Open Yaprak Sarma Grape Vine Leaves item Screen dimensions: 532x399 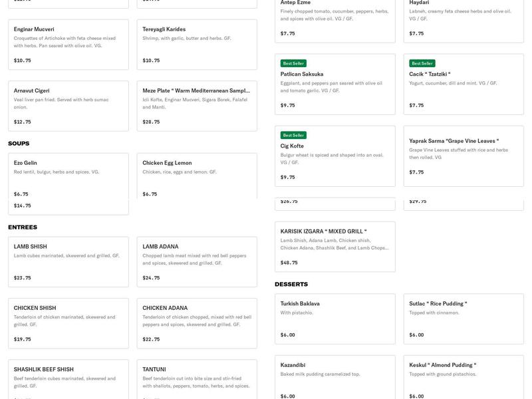coord(464,156)
